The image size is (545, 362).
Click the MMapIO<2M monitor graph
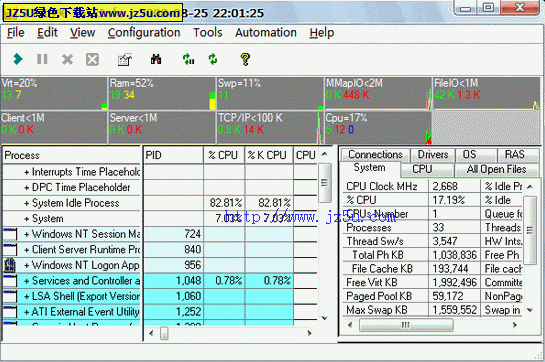pyautogui.click(x=378, y=93)
